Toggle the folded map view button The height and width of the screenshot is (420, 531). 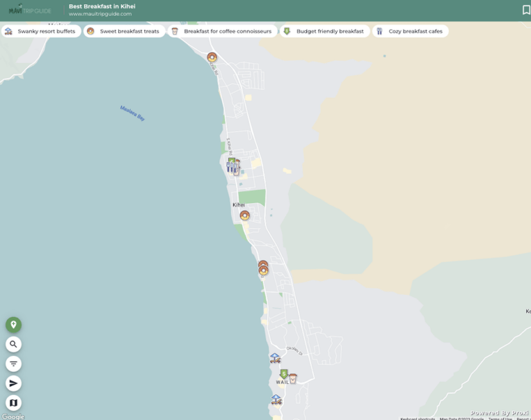(14, 403)
